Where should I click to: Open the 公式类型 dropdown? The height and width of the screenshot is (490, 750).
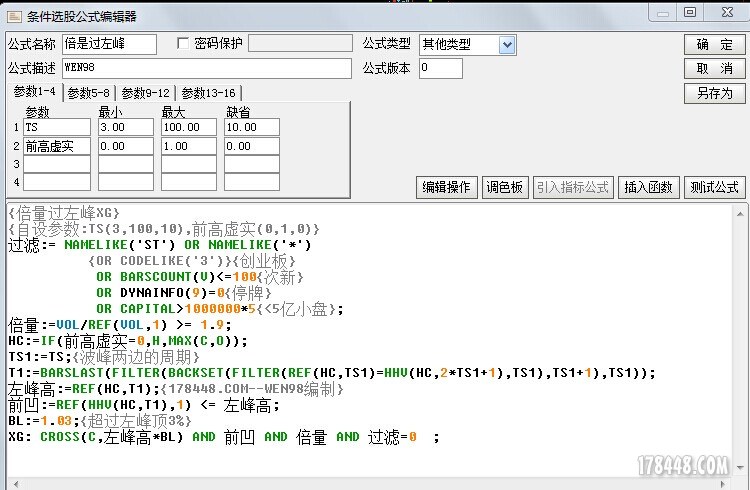pyautogui.click(x=507, y=45)
